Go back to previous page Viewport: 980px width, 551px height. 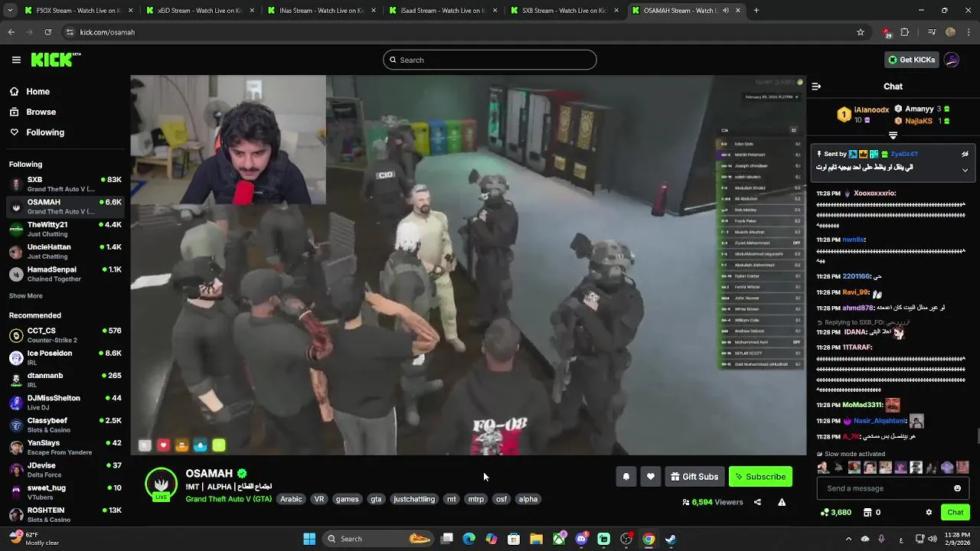click(x=11, y=32)
